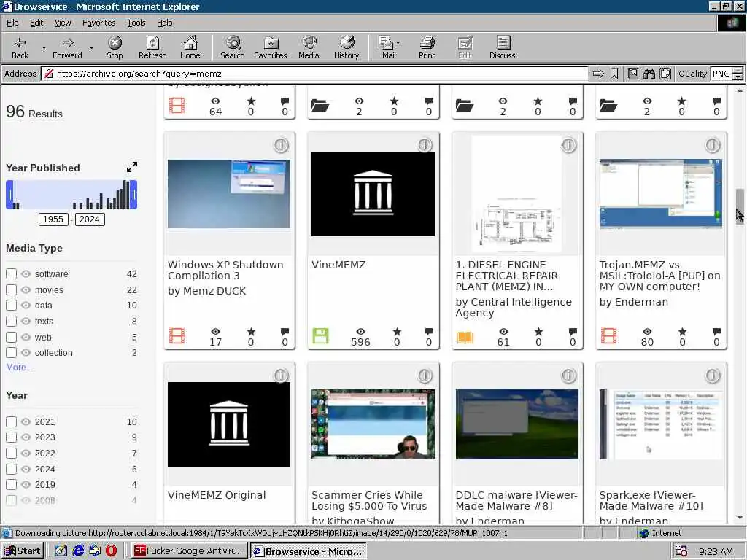Print the page via Print icon

tap(427, 47)
